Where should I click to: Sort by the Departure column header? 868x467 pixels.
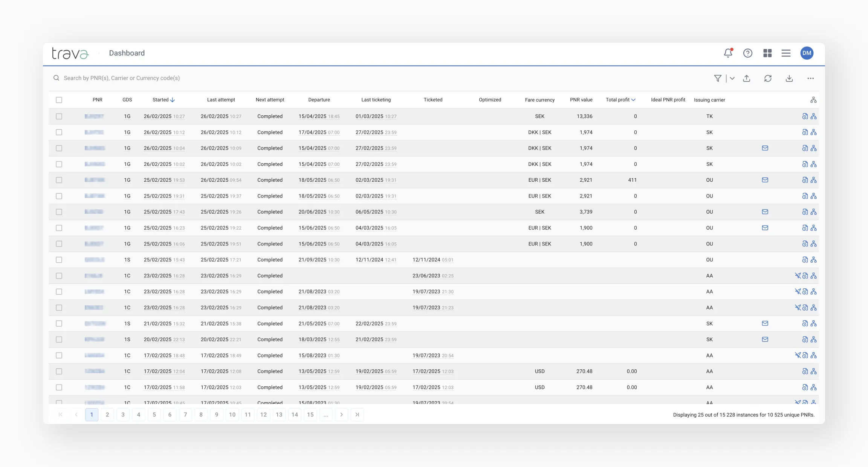(319, 100)
